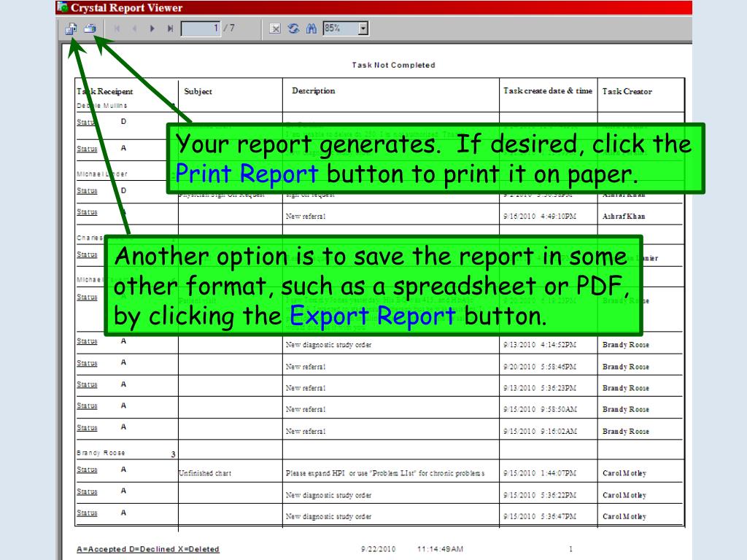The height and width of the screenshot is (560, 747).
Task: Click Status in the 4:49:10PM Ashraf Khan row
Action: click(x=87, y=212)
